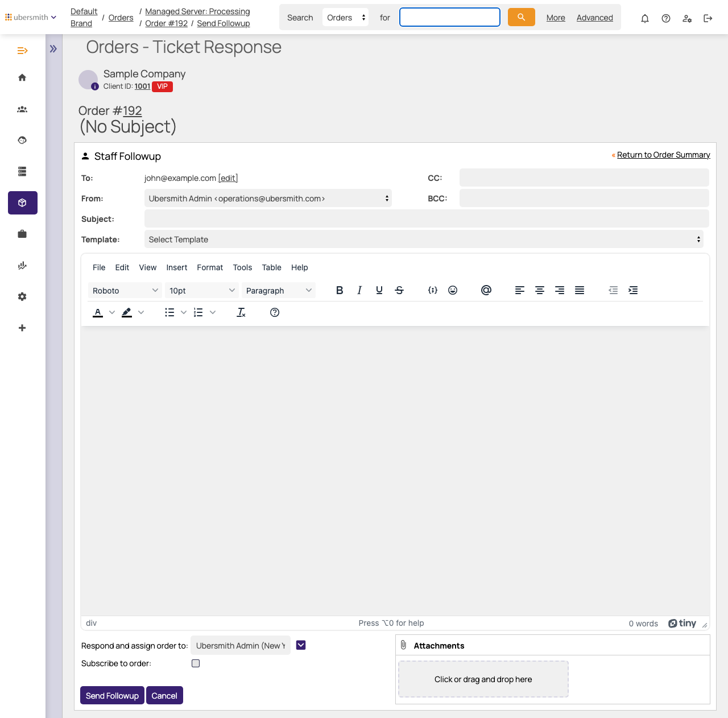This screenshot has width=728, height=718.
Task: Open the reports chart sidebar icon
Action: coord(22,265)
